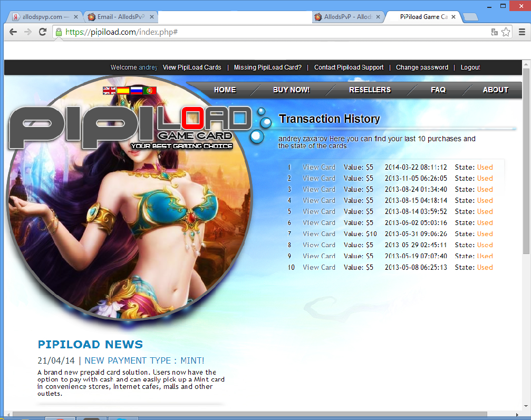
Task: Open the ABOUT menu item
Action: click(496, 90)
